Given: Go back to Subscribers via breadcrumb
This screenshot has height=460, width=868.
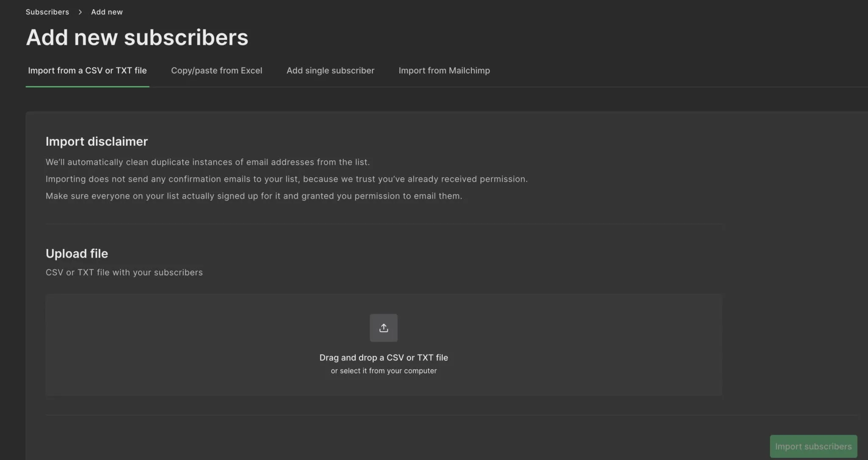Looking at the screenshot, I should click(x=47, y=12).
